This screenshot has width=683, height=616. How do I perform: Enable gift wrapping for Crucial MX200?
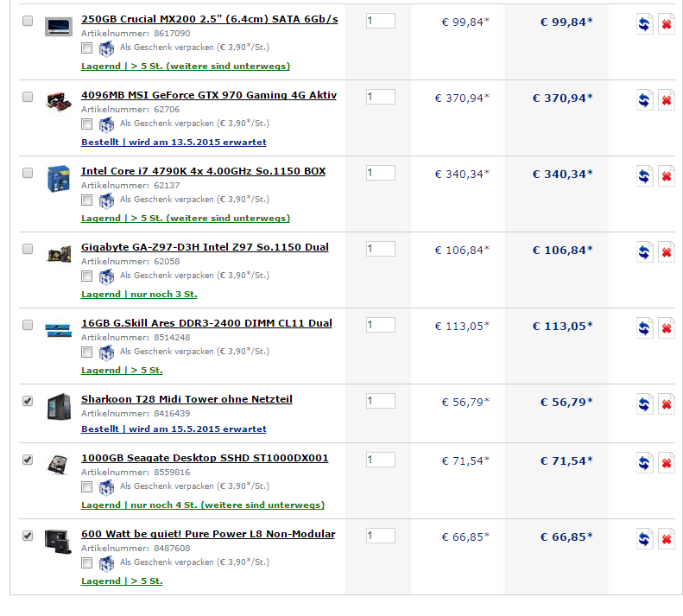pyautogui.click(x=86, y=48)
